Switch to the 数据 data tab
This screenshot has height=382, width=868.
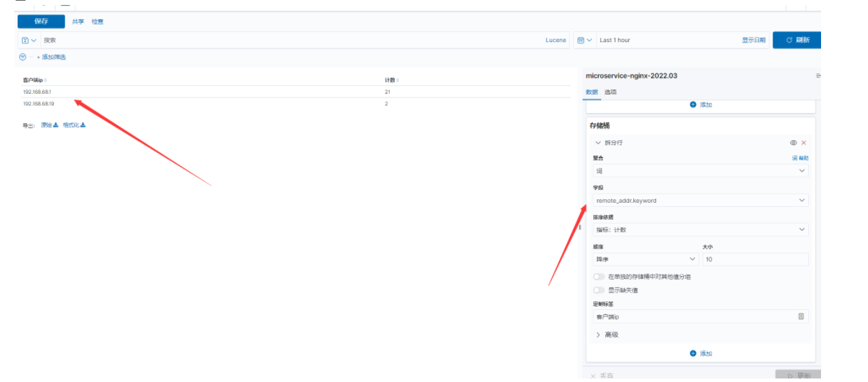(592, 92)
